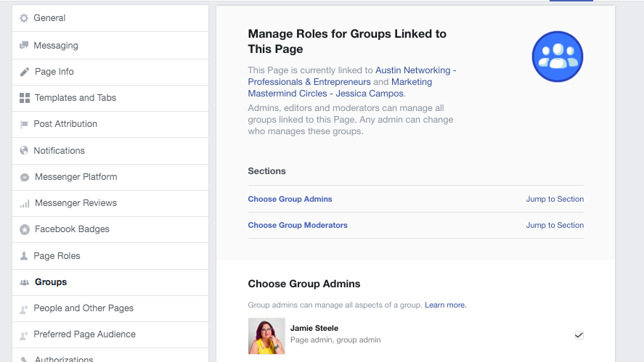Click Learn more about group admins
This screenshot has height=362, width=644.
click(x=445, y=305)
